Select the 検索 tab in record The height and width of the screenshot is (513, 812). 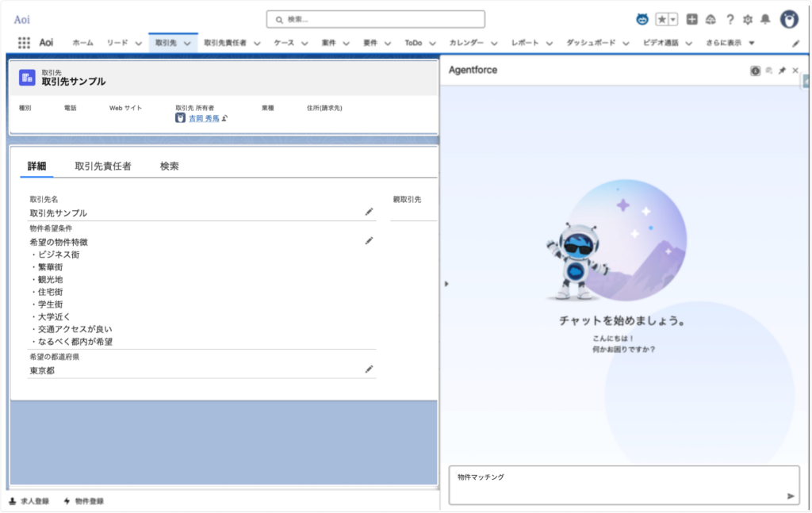169,167
